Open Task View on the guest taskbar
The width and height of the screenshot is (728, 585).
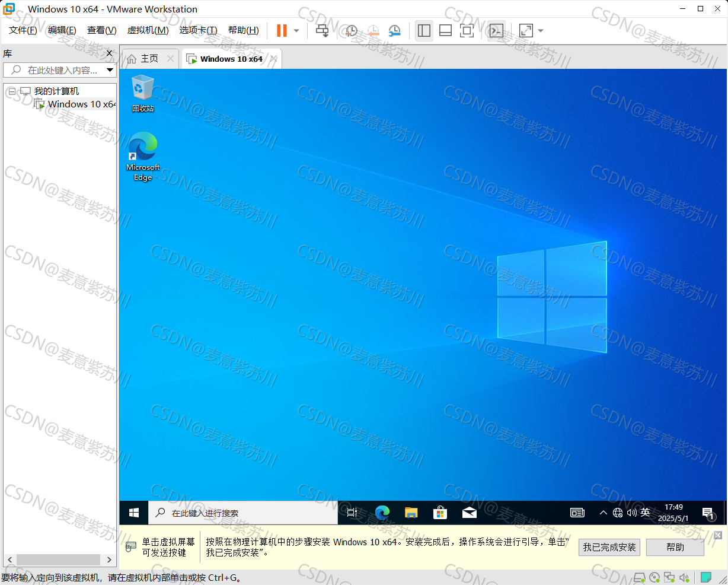click(x=352, y=513)
